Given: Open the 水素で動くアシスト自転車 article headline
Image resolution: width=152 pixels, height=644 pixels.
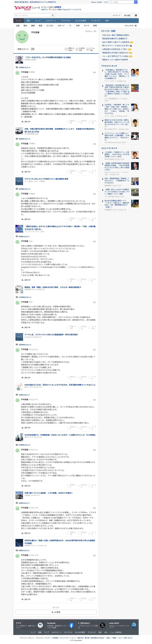Looking at the screenshot, I should pos(49,493).
